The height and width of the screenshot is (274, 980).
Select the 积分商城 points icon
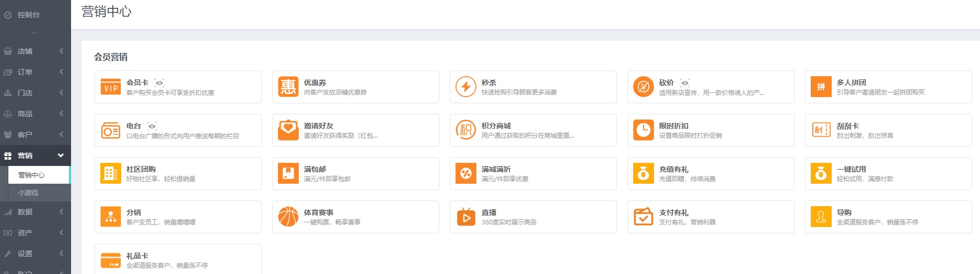(466, 130)
